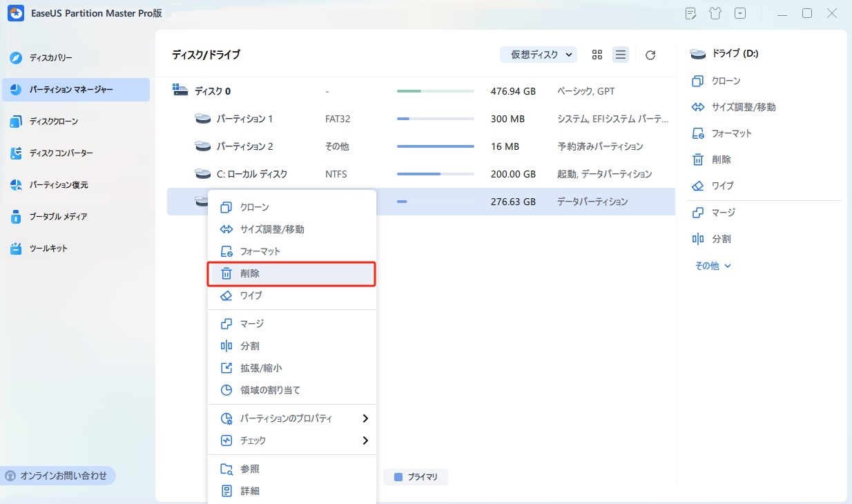Click the ワイプ eraser icon in right panel

click(x=697, y=186)
